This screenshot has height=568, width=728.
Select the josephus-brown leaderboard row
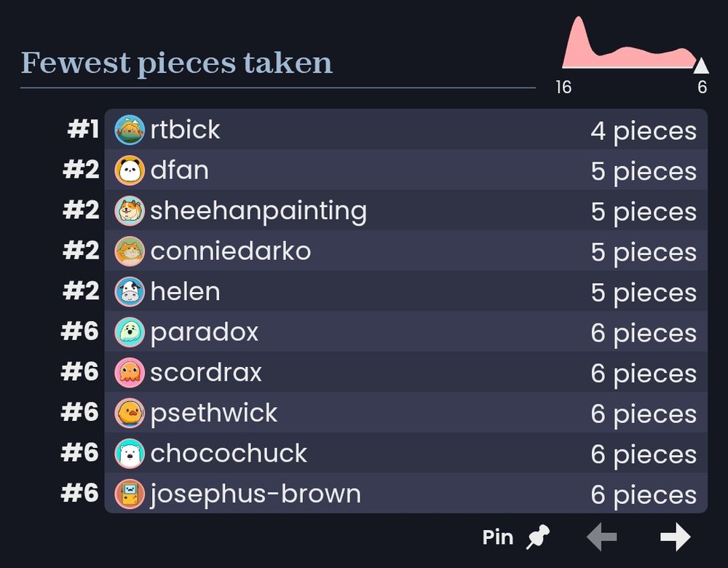click(x=405, y=493)
